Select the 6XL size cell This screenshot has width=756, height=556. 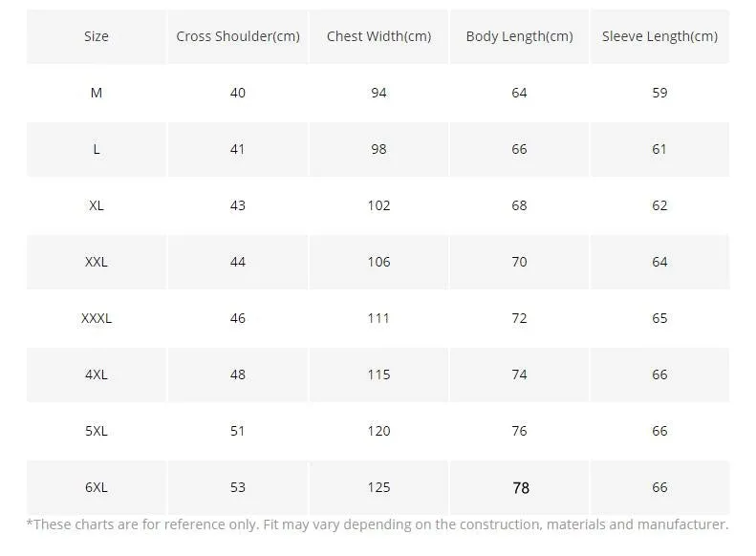click(97, 487)
